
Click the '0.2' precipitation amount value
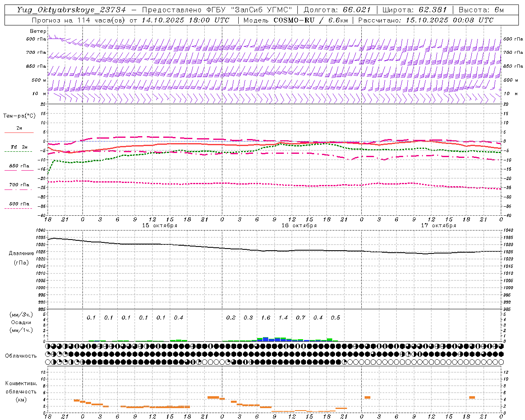tap(231, 317)
